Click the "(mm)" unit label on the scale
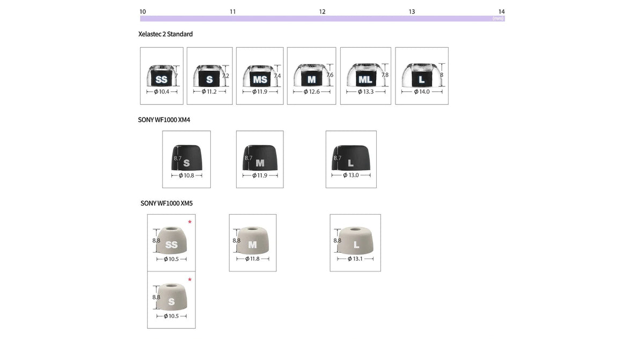 (x=498, y=18)
